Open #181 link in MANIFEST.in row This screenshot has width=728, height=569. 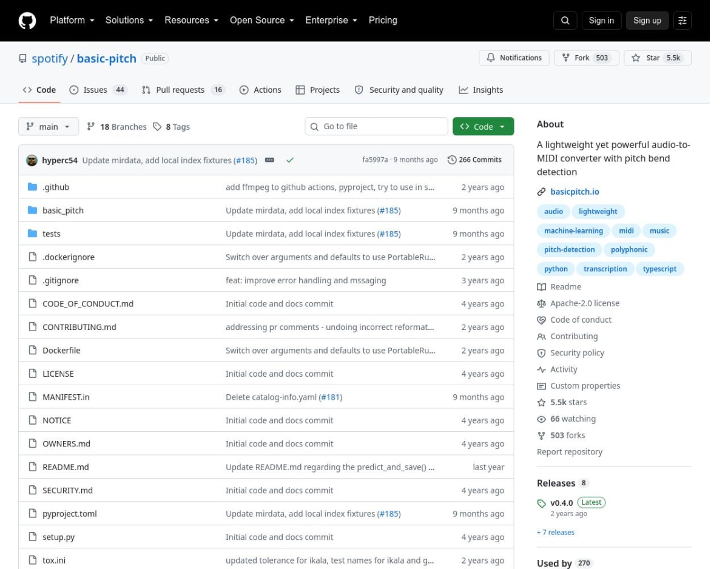pyautogui.click(x=331, y=397)
